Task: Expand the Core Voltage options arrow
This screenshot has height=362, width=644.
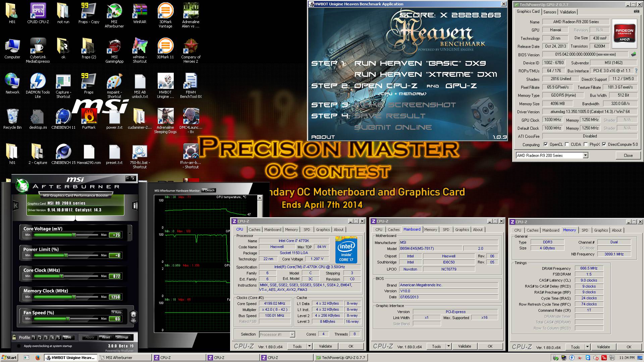Action: coord(129,233)
